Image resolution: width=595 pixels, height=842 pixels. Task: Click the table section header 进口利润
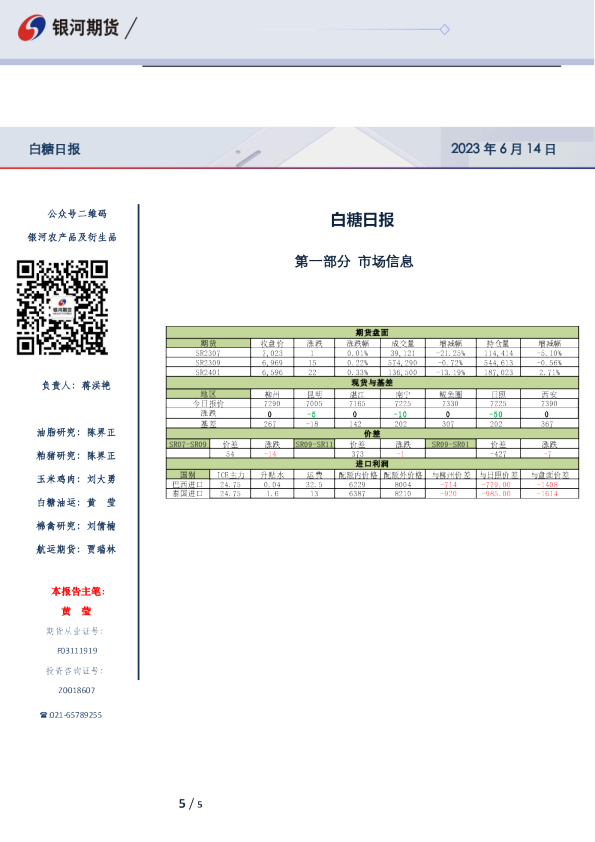tap(372, 463)
